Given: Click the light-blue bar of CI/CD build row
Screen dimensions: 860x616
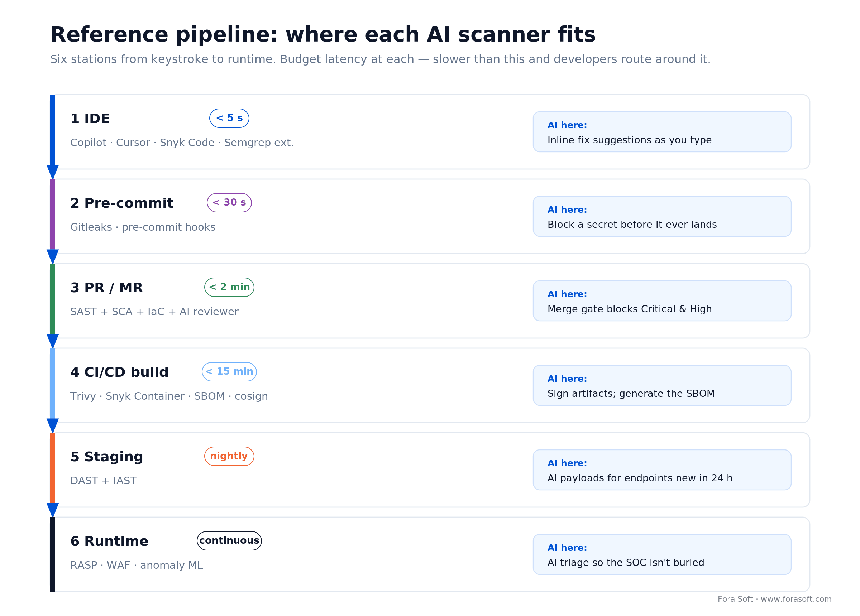Looking at the screenshot, I should (x=53, y=383).
